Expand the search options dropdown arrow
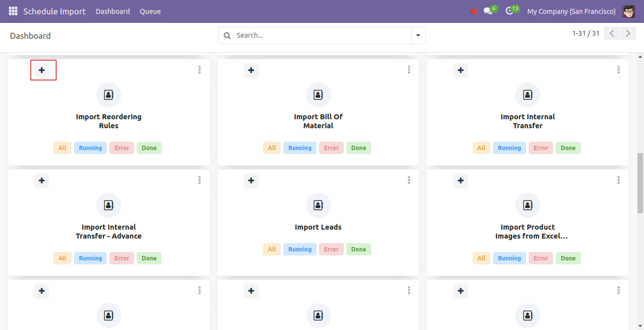This screenshot has width=644, height=330. point(418,35)
